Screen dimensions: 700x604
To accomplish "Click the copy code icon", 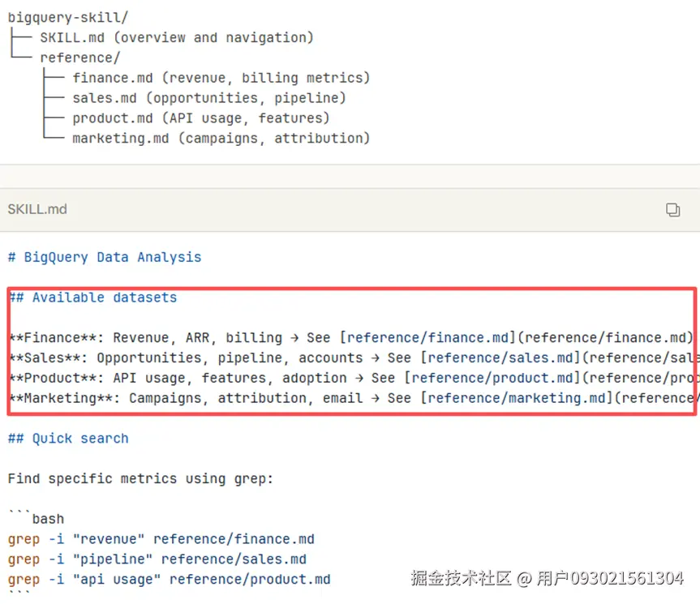I will pyautogui.click(x=672, y=210).
